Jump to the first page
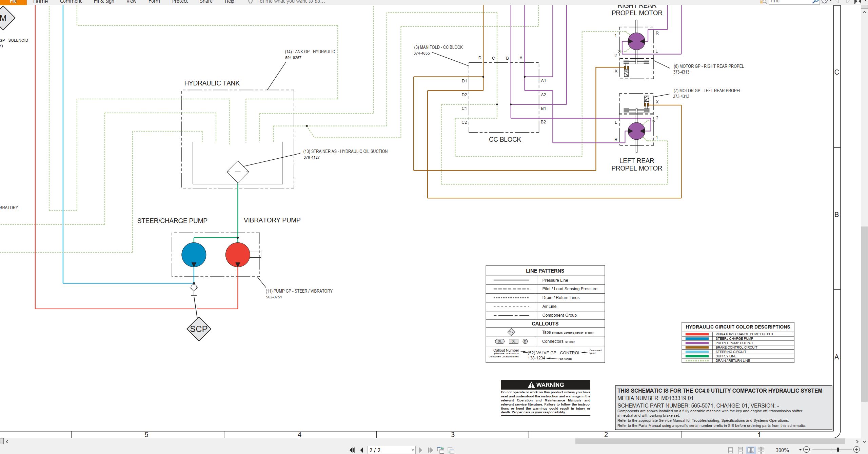Image resolution: width=868 pixels, height=454 pixels. coord(352,450)
